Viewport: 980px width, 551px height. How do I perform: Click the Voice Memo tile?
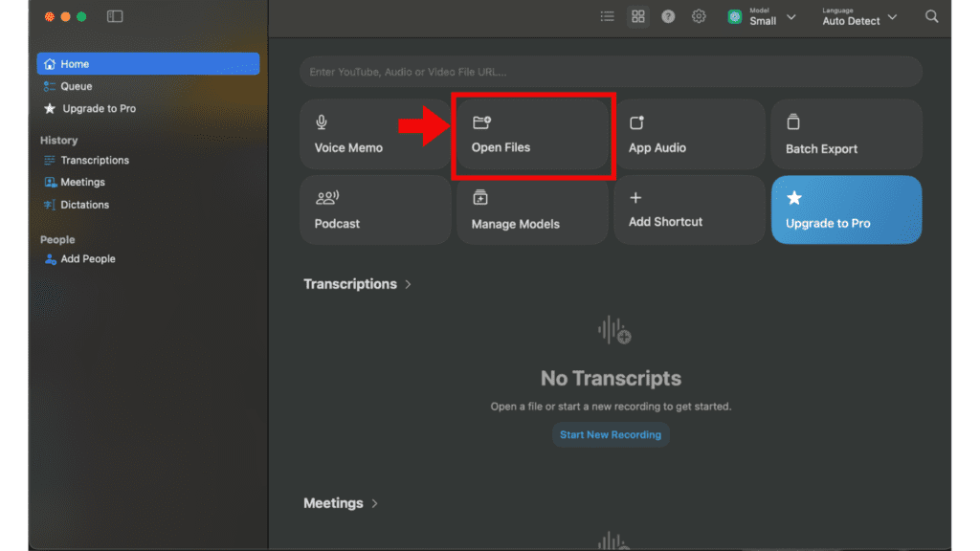click(374, 135)
